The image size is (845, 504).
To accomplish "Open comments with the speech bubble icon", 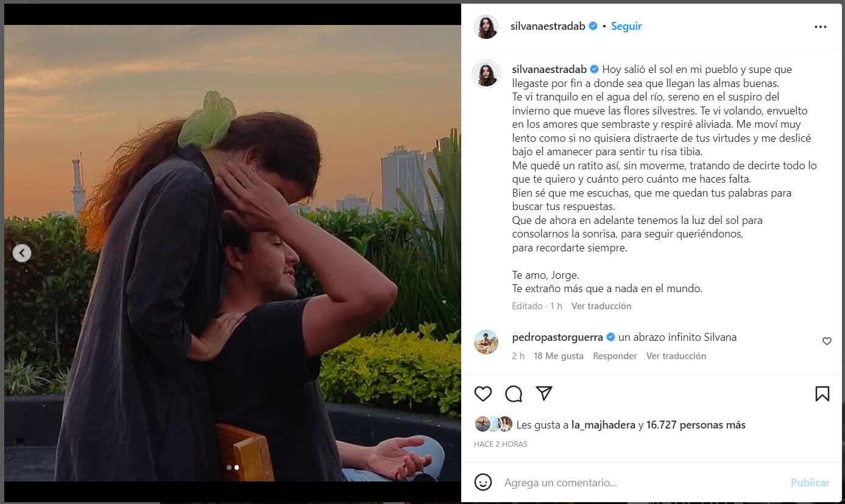I will [x=514, y=394].
